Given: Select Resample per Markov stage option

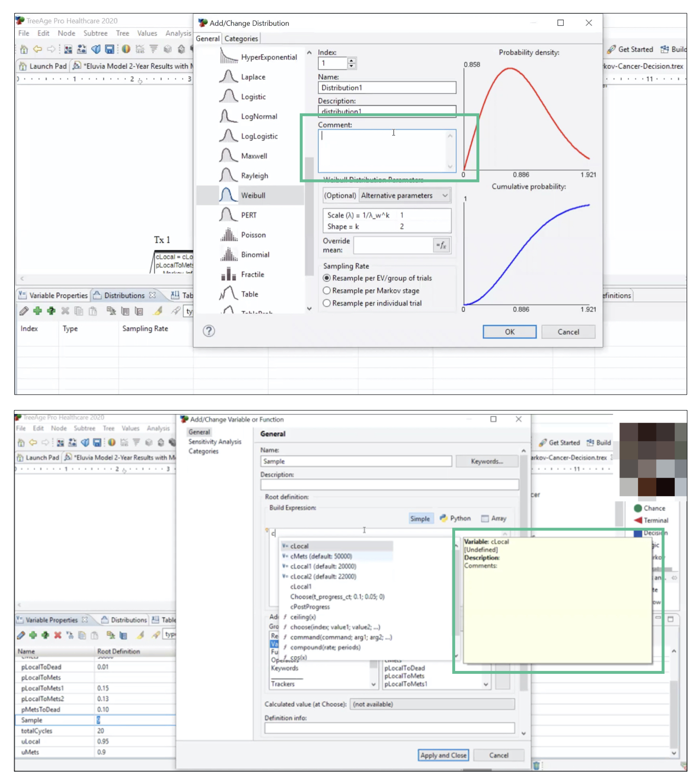Looking at the screenshot, I should (327, 291).
